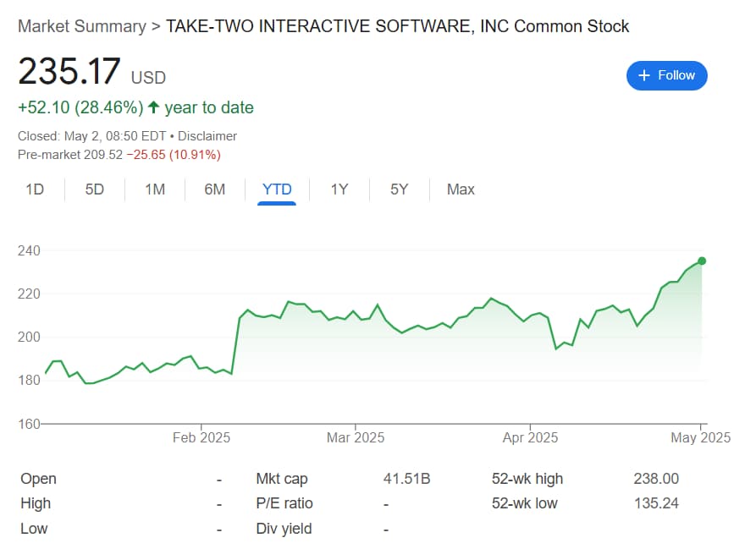Click the 52-wk high value 238.00
The image size is (756, 549).
point(657,478)
